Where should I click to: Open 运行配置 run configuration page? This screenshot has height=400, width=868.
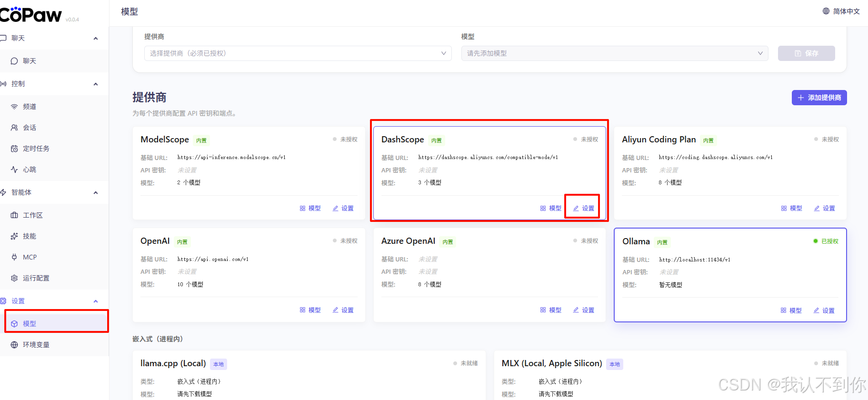pyautogui.click(x=54, y=278)
